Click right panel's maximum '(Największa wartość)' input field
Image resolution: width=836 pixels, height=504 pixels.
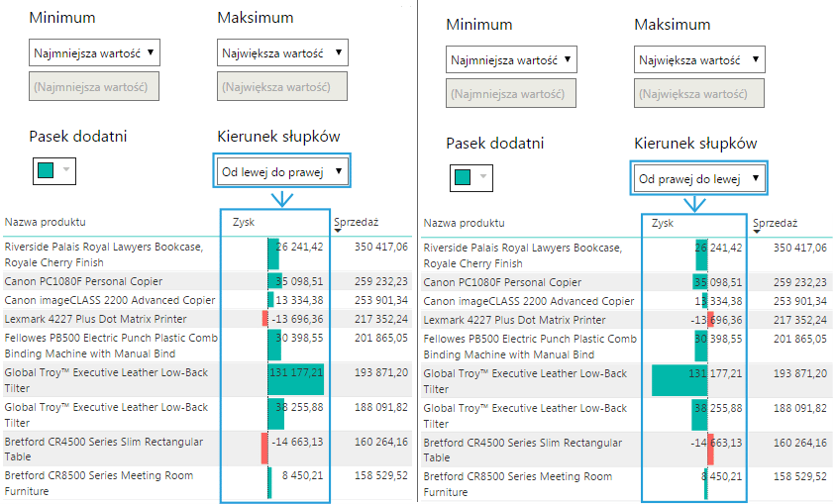(x=699, y=94)
